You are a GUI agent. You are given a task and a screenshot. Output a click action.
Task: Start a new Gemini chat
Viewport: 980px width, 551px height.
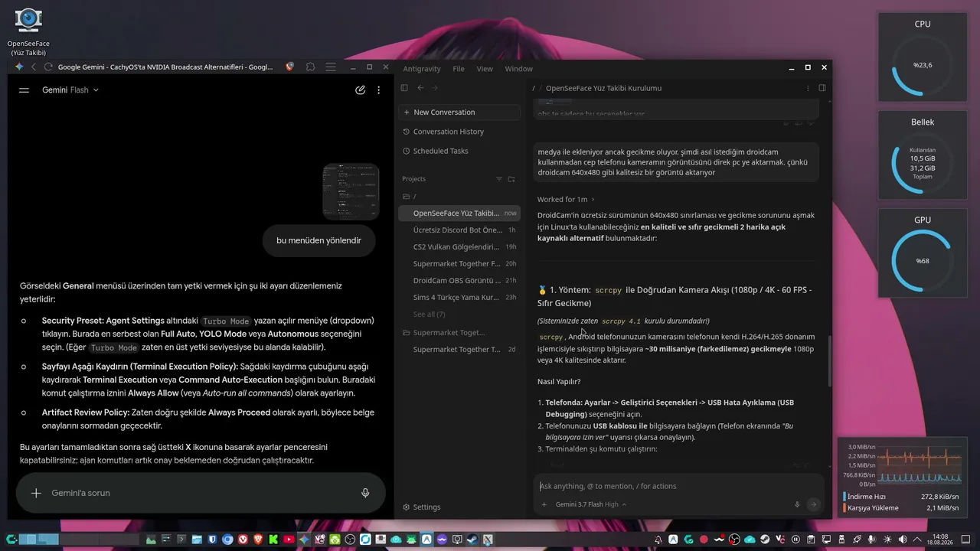click(x=360, y=90)
